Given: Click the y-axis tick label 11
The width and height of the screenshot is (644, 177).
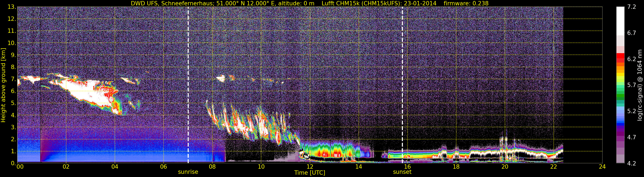Looking at the screenshot, I should point(12,31).
